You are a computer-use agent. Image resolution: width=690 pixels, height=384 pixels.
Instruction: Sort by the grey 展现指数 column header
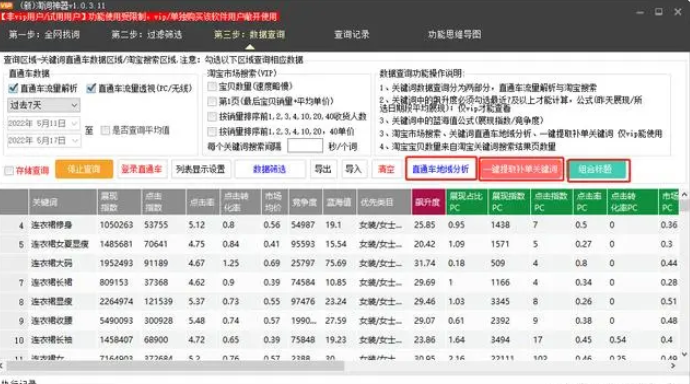coord(119,202)
